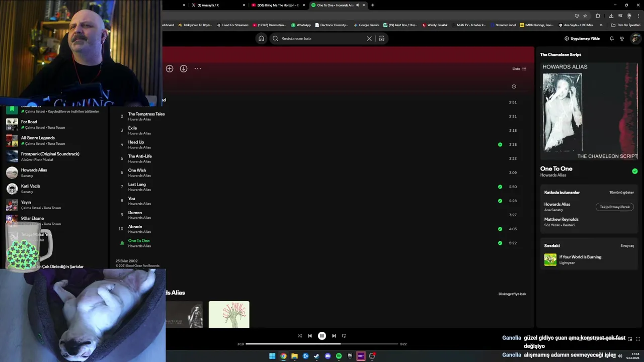Click into the Resistansen kaiz search field
Image resolution: width=644 pixels, height=362 pixels.
coord(322,38)
